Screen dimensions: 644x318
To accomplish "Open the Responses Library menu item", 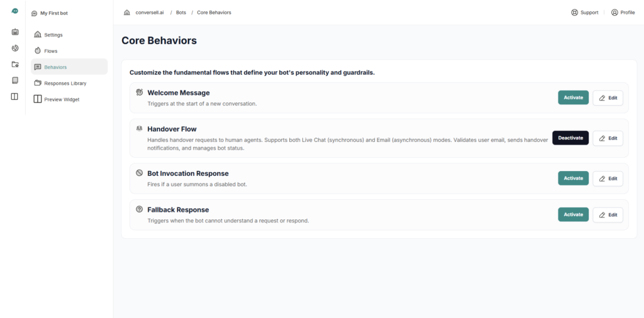I will click(x=65, y=83).
